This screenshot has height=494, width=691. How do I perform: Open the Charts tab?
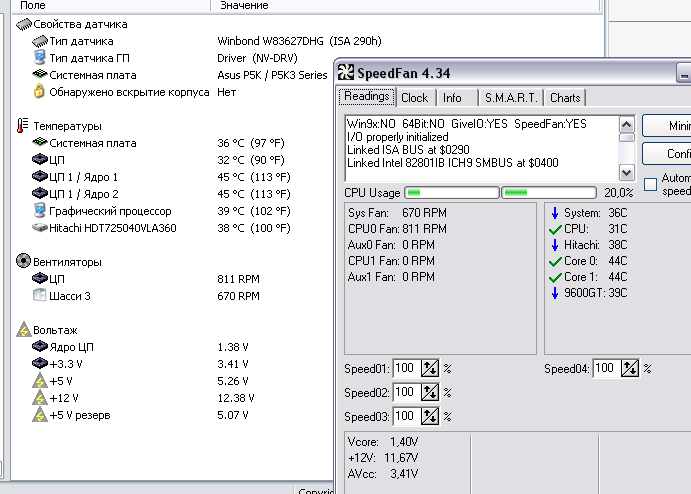pos(565,98)
